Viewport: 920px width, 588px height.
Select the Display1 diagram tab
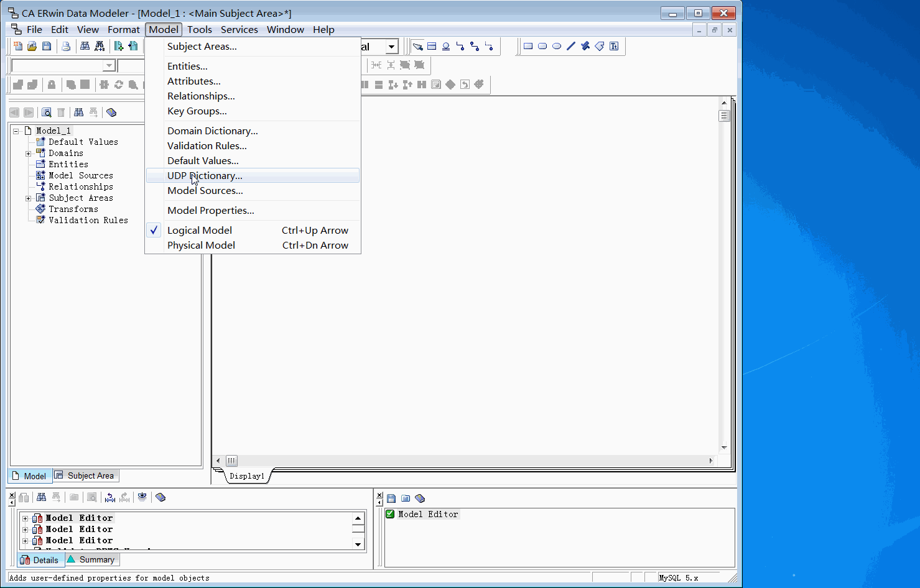coord(247,476)
